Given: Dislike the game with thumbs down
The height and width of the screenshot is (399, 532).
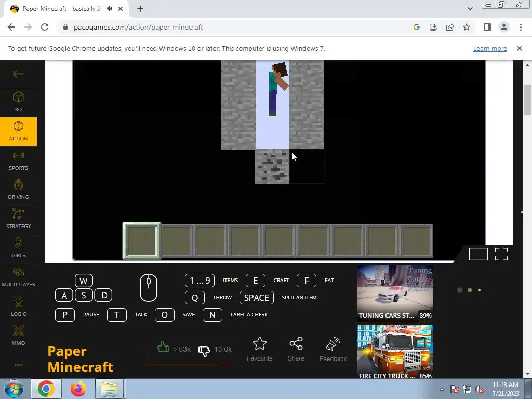Looking at the screenshot, I should [x=204, y=351].
